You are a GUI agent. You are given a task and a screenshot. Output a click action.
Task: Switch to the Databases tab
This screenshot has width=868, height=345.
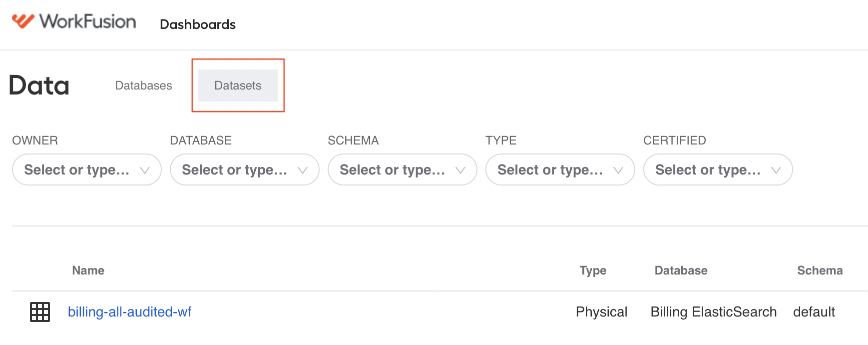143,85
